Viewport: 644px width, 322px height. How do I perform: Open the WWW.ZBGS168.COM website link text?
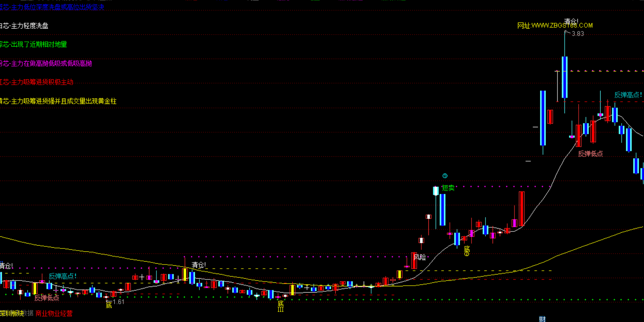(x=555, y=26)
